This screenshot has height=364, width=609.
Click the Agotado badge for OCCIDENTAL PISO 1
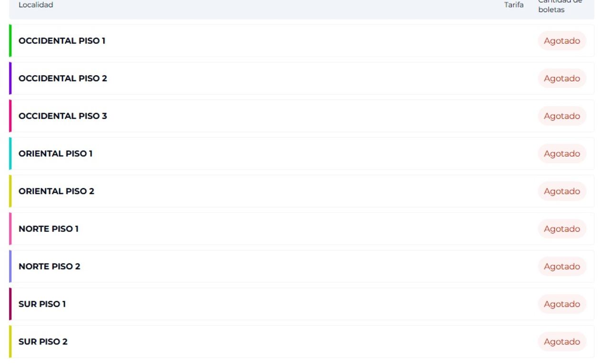click(x=562, y=41)
